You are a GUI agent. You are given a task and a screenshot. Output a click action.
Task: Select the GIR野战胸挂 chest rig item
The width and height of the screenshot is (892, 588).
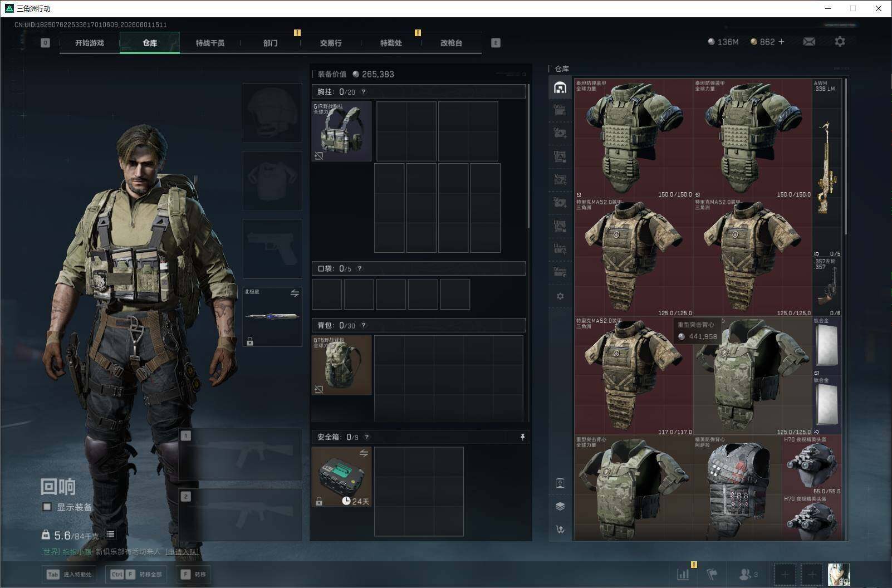(x=342, y=131)
